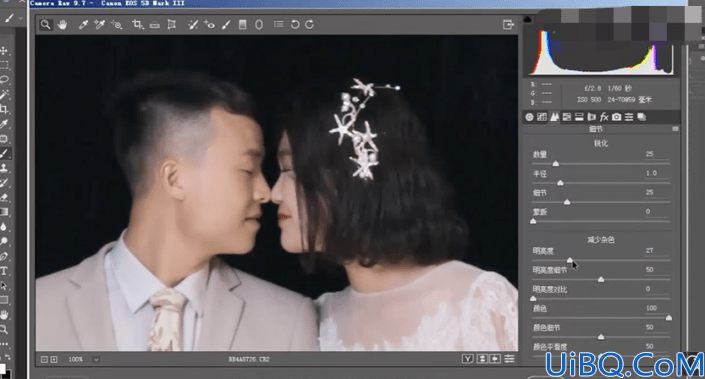The image size is (705, 379).
Task: Zoom out with the minus button
Action: click(x=44, y=360)
